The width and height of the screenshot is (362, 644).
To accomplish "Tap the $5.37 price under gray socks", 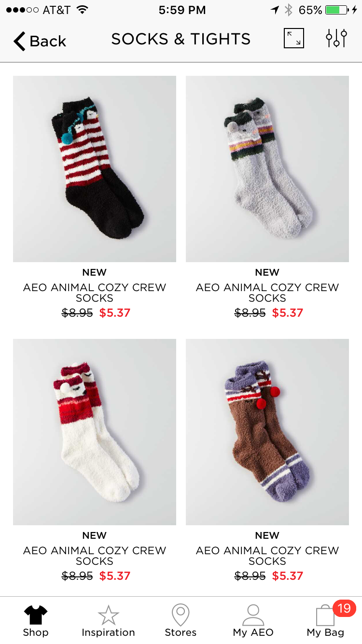I will click(288, 313).
